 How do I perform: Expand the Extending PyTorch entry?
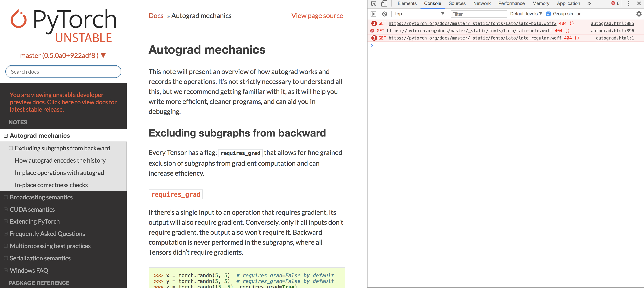tap(6, 221)
